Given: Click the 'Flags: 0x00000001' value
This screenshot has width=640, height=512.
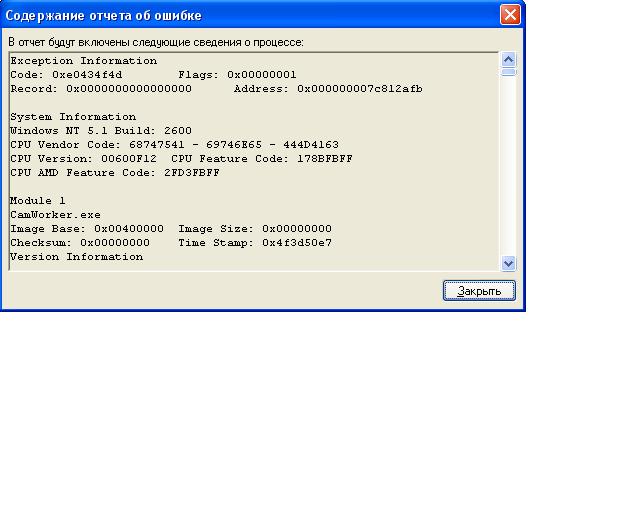Looking at the screenshot, I should [x=237, y=75].
